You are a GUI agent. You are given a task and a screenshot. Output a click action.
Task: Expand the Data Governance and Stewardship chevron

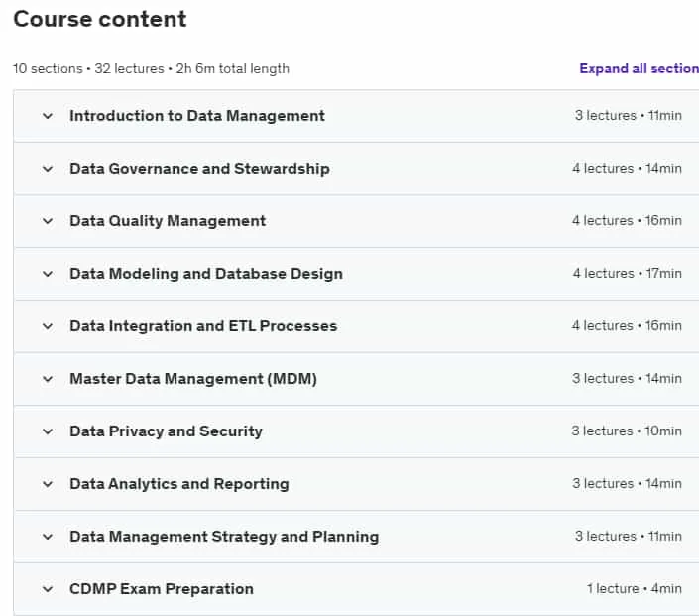point(48,169)
